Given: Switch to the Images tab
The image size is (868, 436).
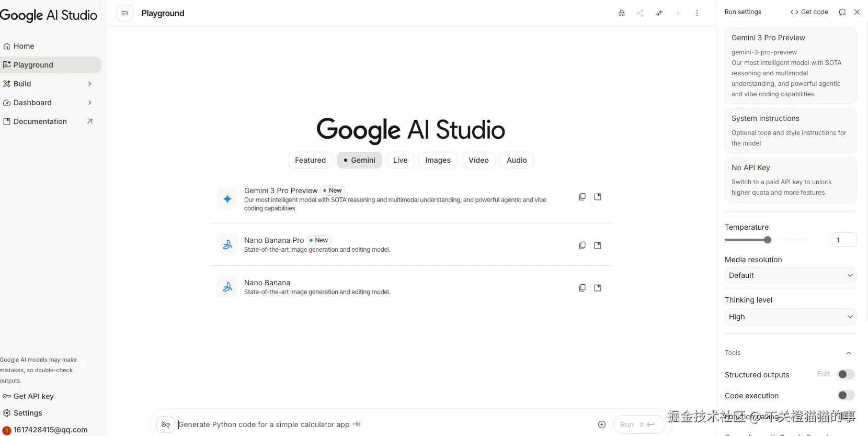Looking at the screenshot, I should point(438,160).
